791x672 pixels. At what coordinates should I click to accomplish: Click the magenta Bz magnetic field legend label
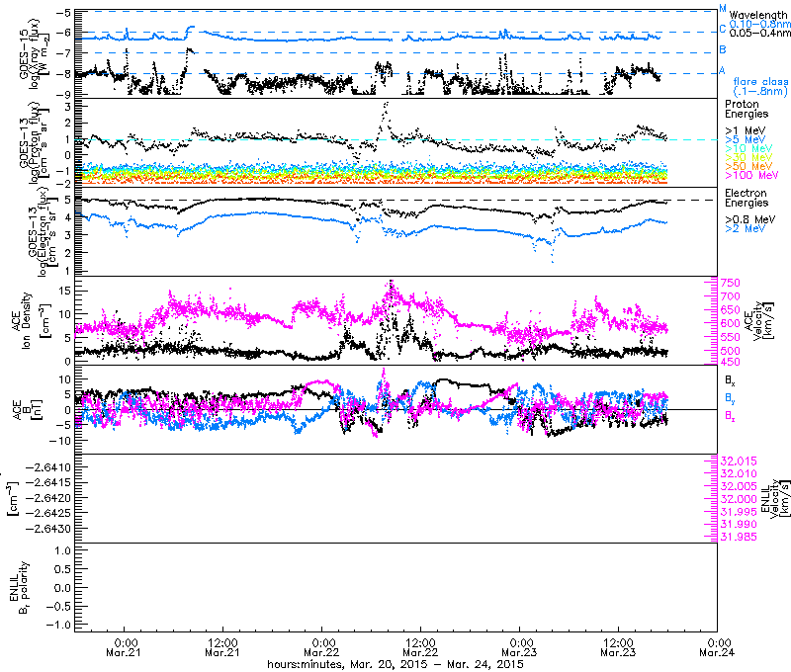coord(730,416)
